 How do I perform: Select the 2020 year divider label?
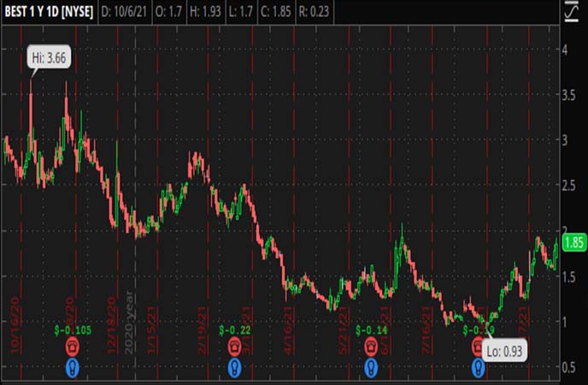tap(129, 322)
